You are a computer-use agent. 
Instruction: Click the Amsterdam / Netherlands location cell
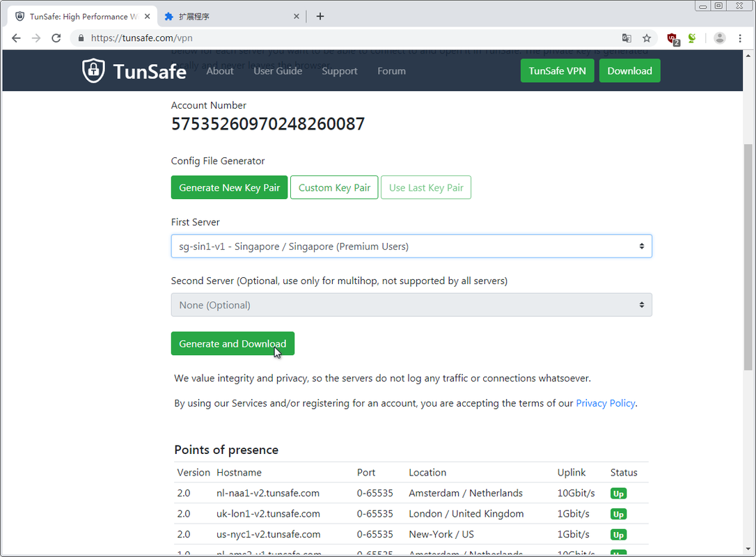pyautogui.click(x=466, y=493)
